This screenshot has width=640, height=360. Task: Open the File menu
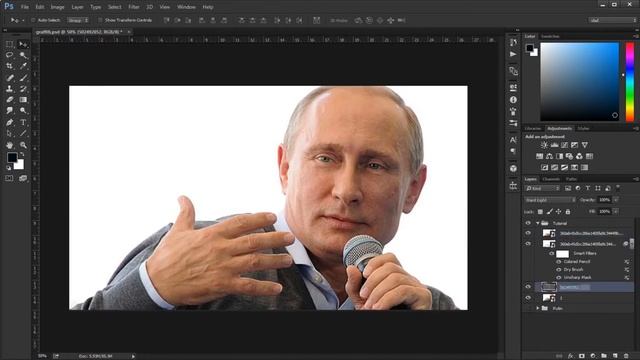tap(25, 7)
